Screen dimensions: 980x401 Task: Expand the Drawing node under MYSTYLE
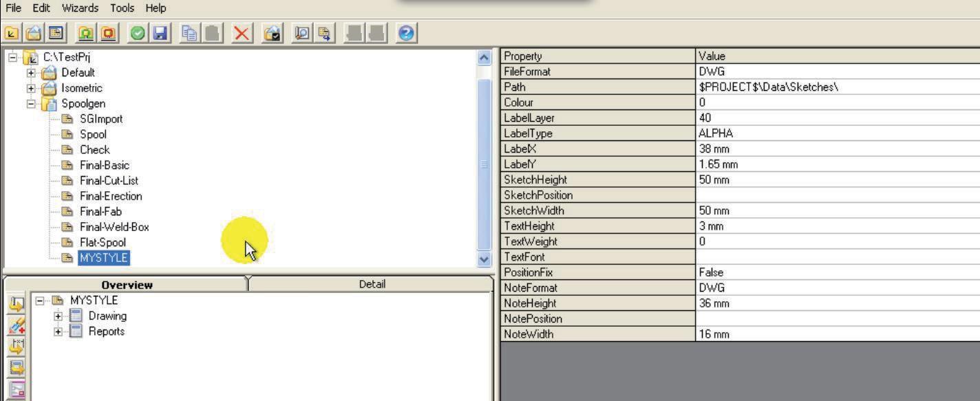[x=59, y=316]
